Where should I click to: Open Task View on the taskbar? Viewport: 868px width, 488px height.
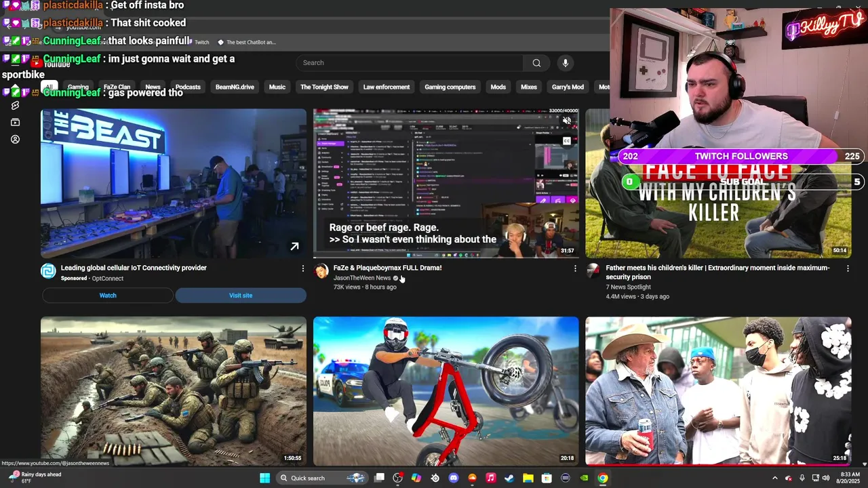tap(380, 478)
